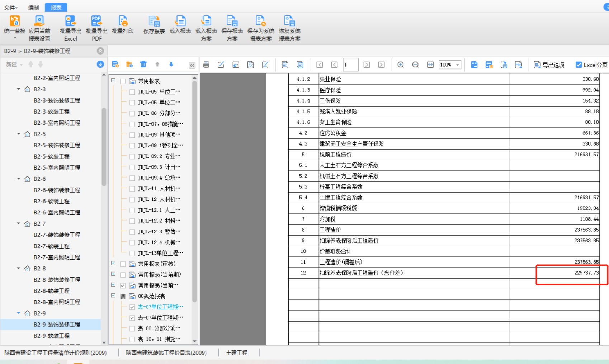Collapse report list with double-chevron icon
The height and width of the screenshot is (364, 609).
(192, 65)
